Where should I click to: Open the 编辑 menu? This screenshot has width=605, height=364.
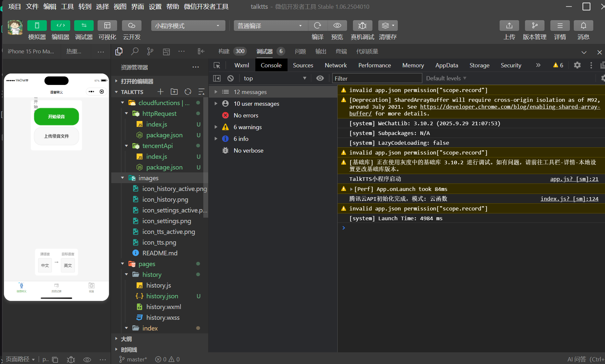tap(50, 7)
